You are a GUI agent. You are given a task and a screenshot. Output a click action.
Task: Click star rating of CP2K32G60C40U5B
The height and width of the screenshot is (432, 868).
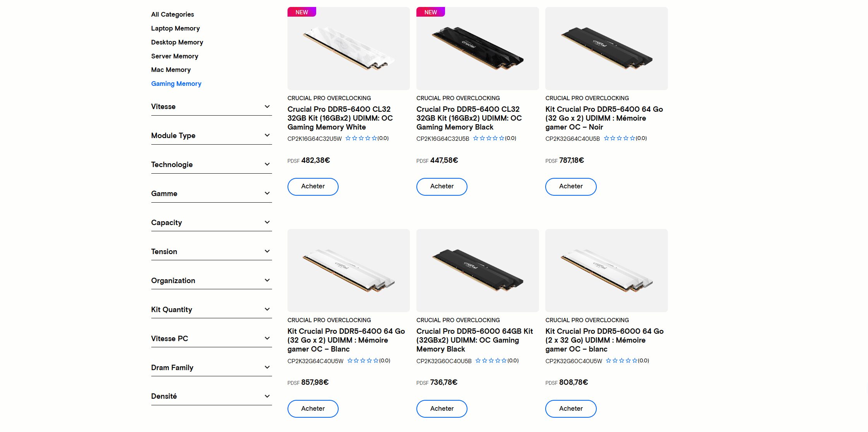[491, 361]
